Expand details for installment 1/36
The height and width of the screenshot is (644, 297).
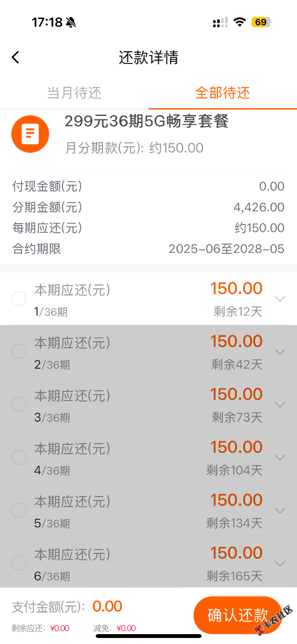pos(280,299)
